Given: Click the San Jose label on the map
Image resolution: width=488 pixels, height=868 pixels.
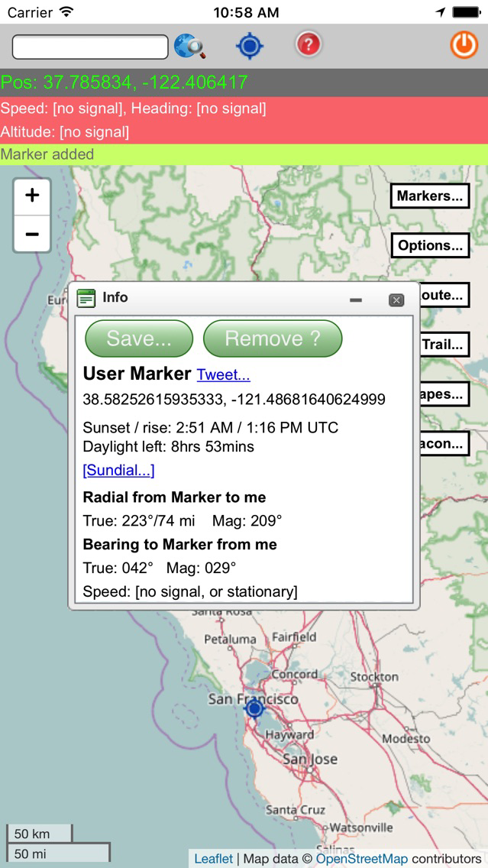Looking at the screenshot, I should pyautogui.click(x=309, y=759).
